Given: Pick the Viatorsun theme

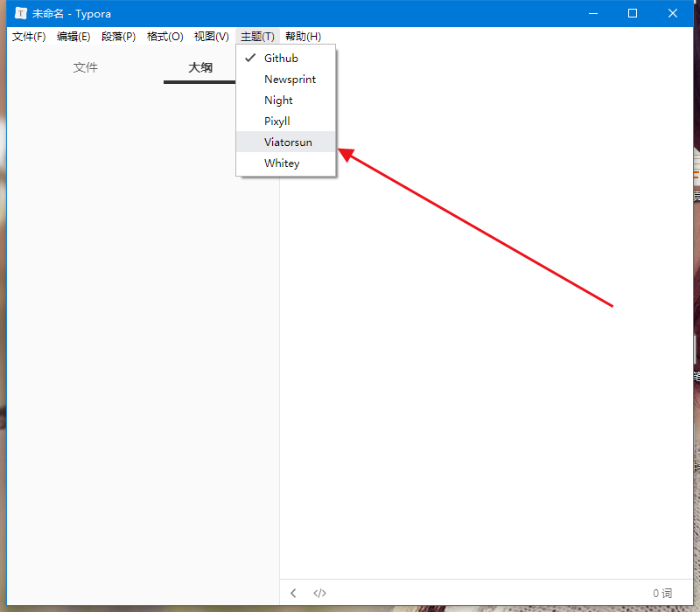Looking at the screenshot, I should coord(286,142).
